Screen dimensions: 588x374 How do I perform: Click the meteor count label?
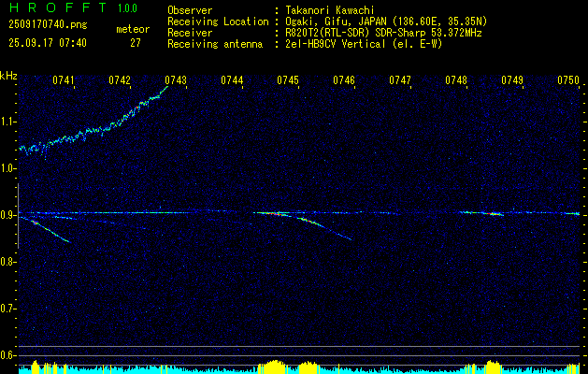(133, 29)
